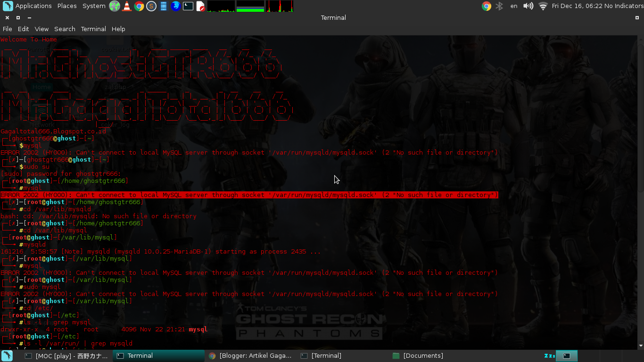The width and height of the screenshot is (644, 362).
Task: Open the terminal View menu
Action: pos(41,29)
